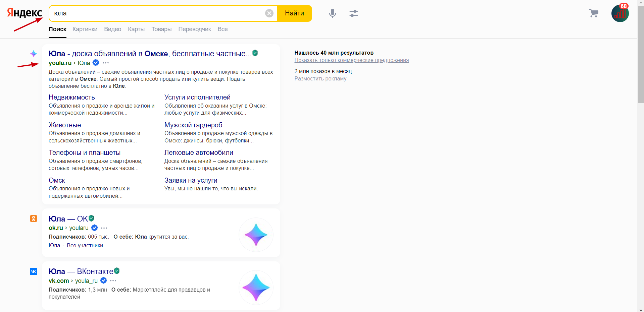This screenshot has height=312, width=644.
Task: Open the Юла logo thumbnail in ok.ru result
Action: (x=256, y=235)
